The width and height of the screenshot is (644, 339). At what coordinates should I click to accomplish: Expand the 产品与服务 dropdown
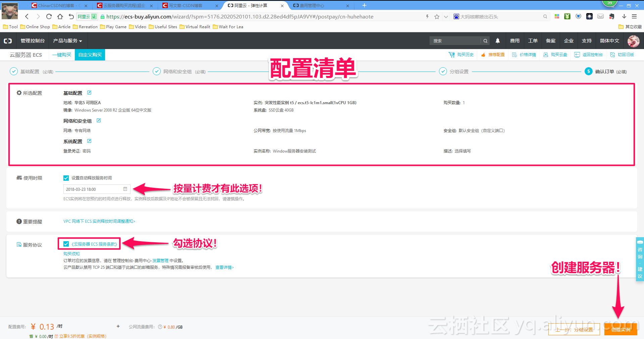coord(67,41)
